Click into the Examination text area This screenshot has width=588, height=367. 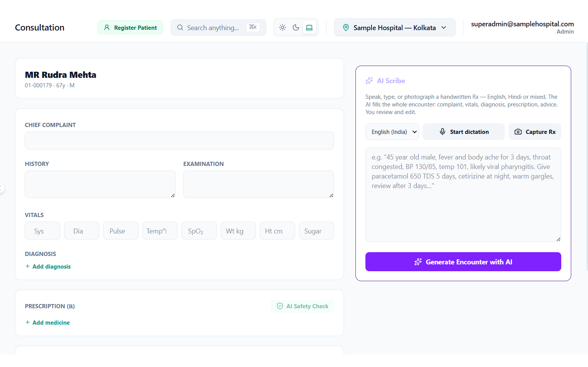coord(258,184)
